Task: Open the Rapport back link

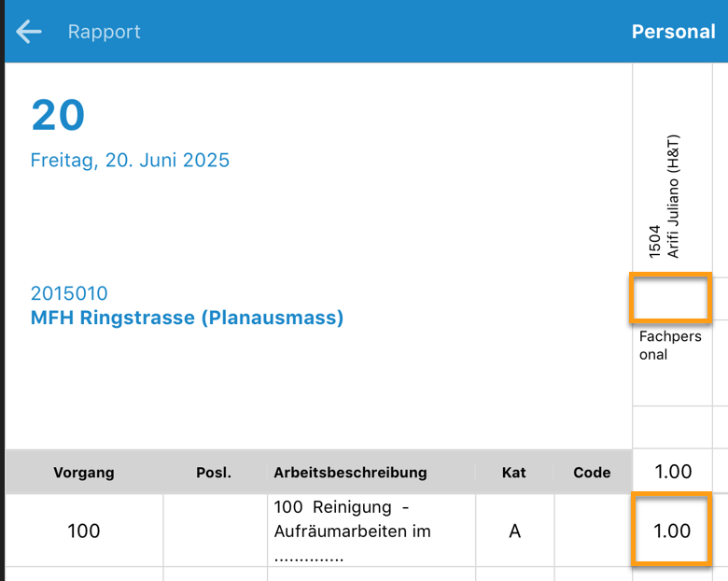Action: point(104,32)
